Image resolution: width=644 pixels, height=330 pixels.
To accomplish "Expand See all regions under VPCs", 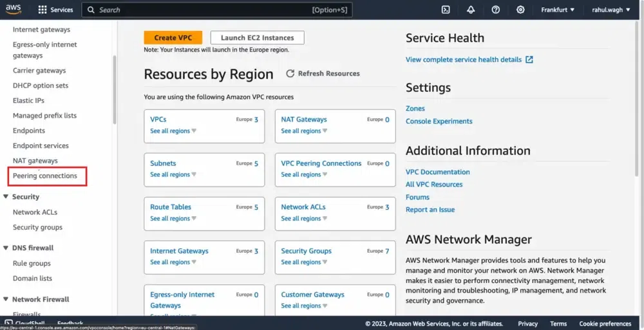I will click(173, 131).
